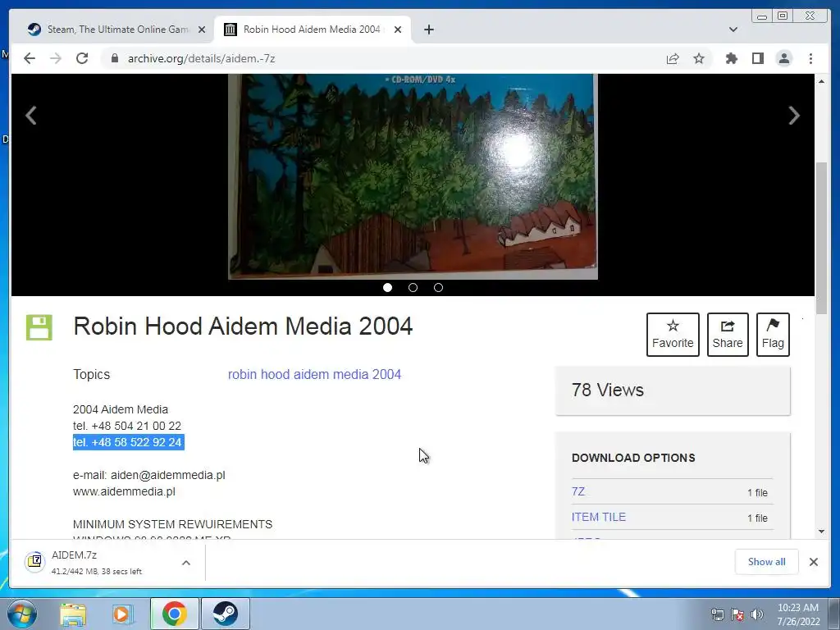Click the browser forward arrow

56,58
